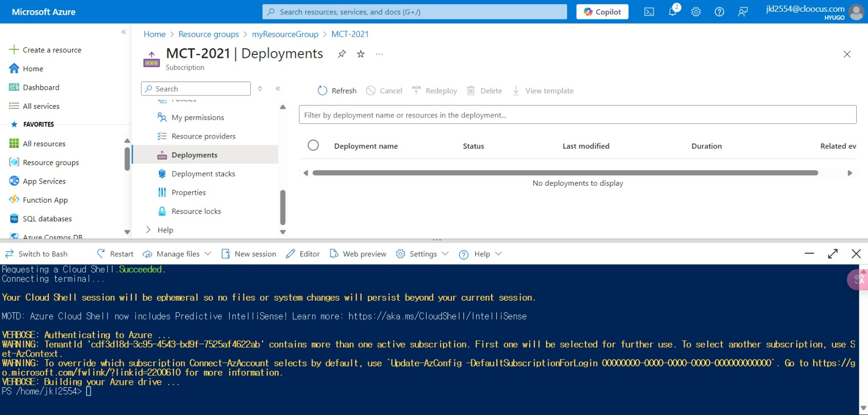Image resolution: width=868 pixels, height=415 pixels.
Task: Open the feedback icon in header
Action: (x=742, y=12)
